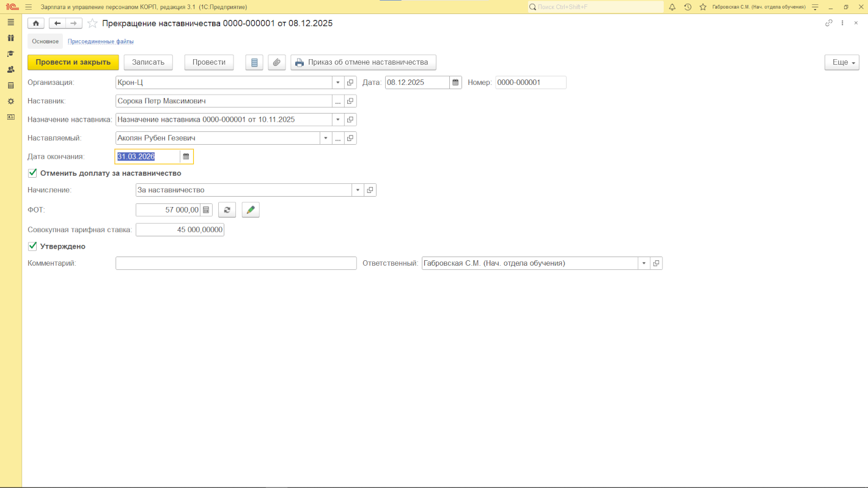
Task: Click Провести и закрыть button
Action: pos(73,62)
